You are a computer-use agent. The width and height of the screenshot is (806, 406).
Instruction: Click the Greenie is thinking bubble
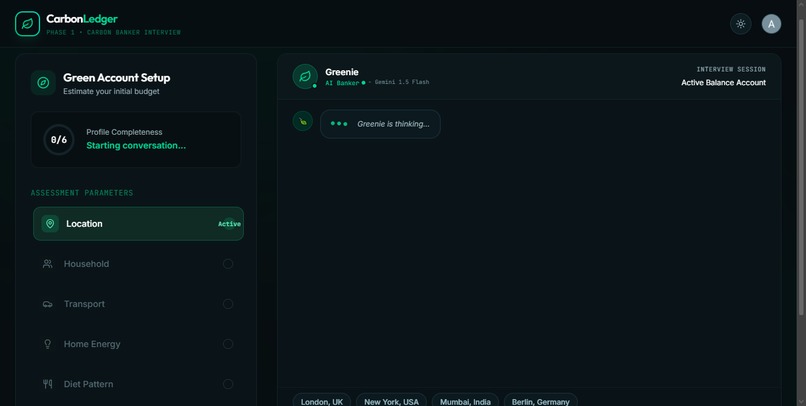tap(380, 124)
